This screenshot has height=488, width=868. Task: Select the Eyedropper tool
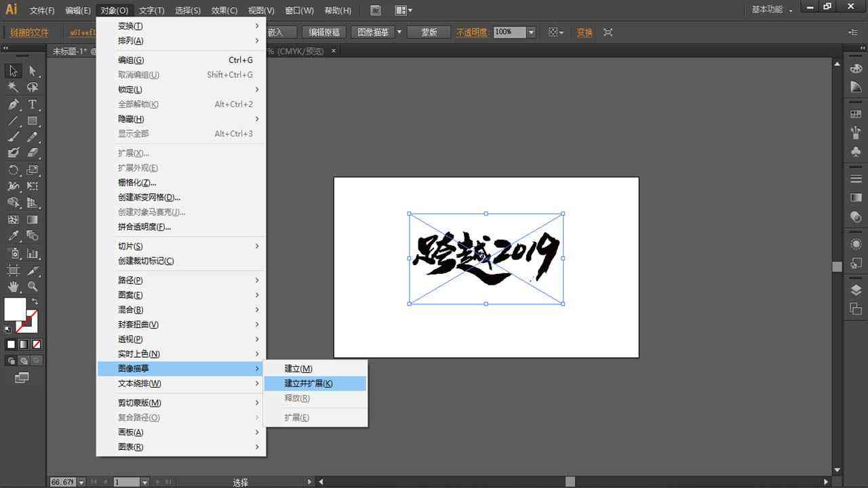point(13,236)
